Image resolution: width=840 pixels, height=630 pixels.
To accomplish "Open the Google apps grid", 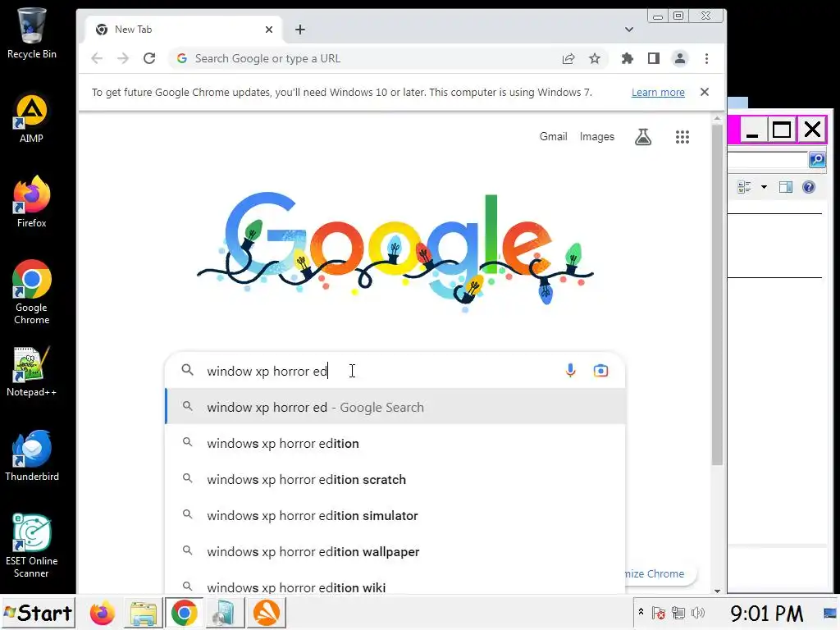I will point(682,137).
